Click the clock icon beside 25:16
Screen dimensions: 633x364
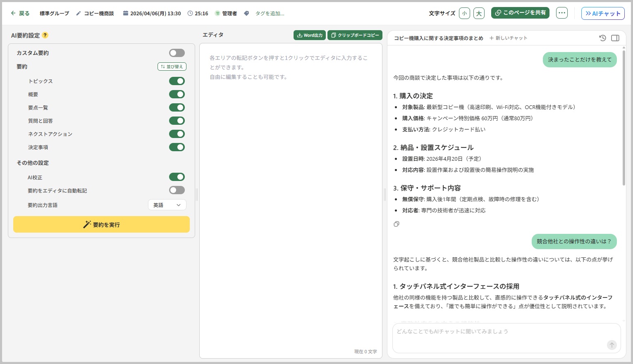[190, 13]
